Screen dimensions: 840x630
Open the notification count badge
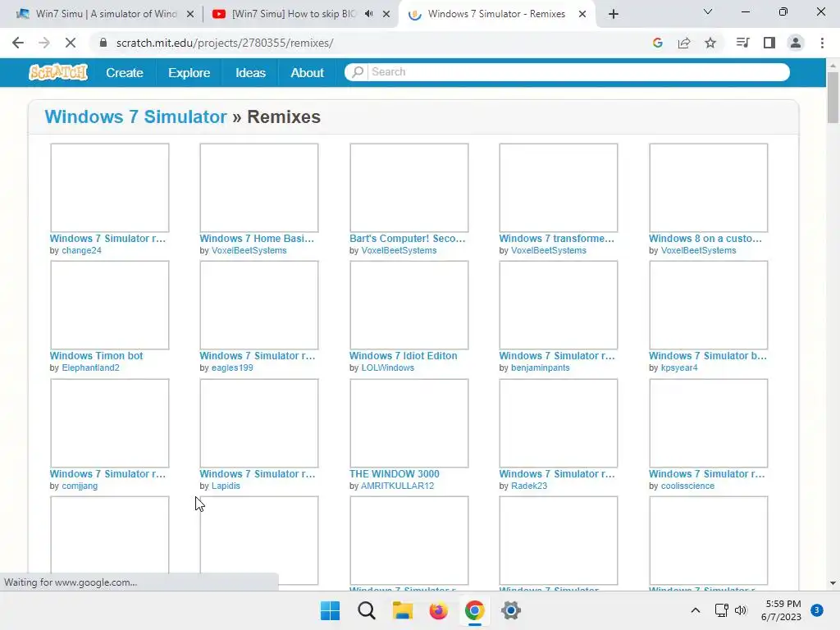tap(817, 610)
